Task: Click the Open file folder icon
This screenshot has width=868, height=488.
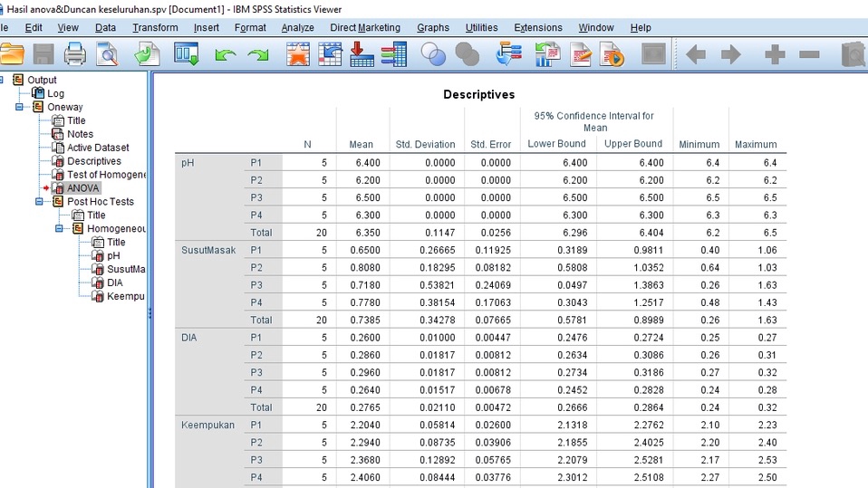Action: coord(12,55)
